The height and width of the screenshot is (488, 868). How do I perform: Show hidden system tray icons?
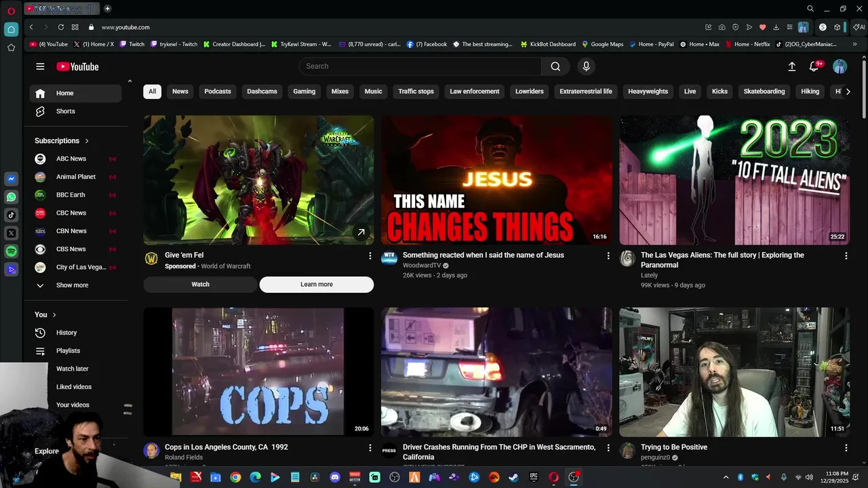point(726,477)
